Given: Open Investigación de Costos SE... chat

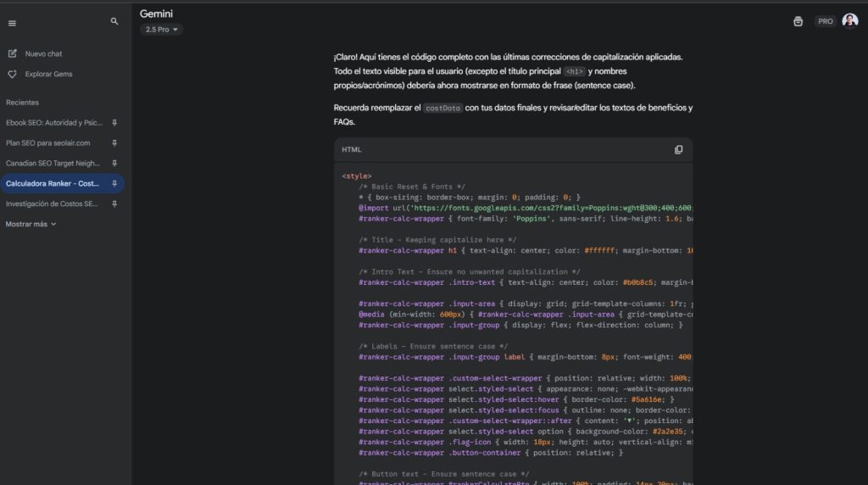Looking at the screenshot, I should [53, 204].
